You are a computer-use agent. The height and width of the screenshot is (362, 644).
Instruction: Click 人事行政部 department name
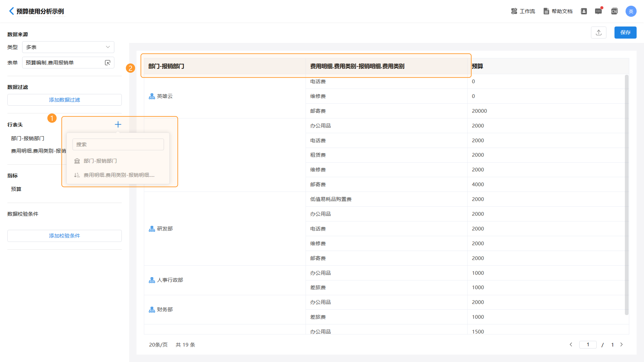[x=170, y=280]
